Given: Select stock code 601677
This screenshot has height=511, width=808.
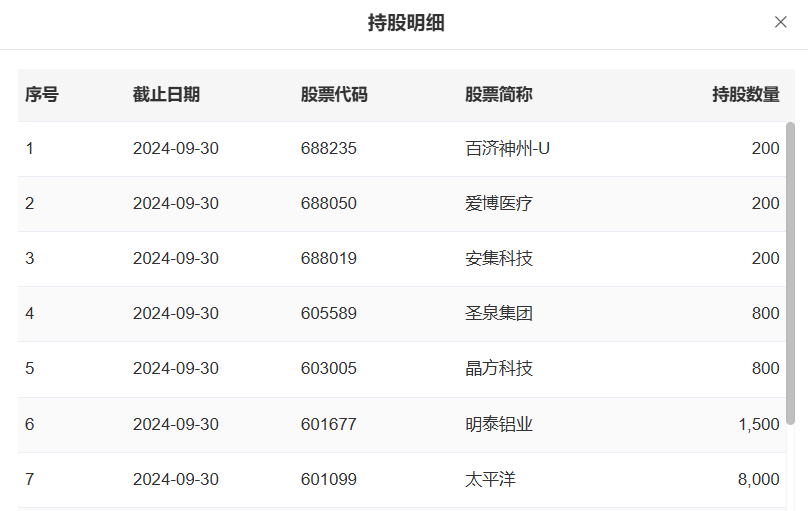Looking at the screenshot, I should coord(329,424).
